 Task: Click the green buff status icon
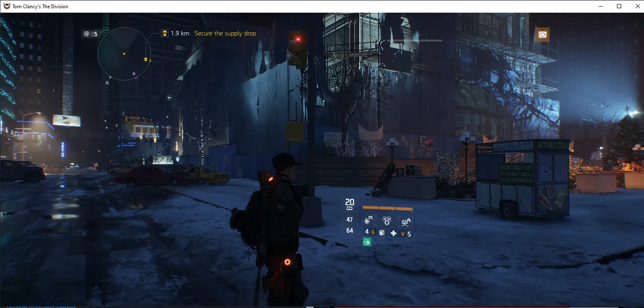(x=367, y=242)
